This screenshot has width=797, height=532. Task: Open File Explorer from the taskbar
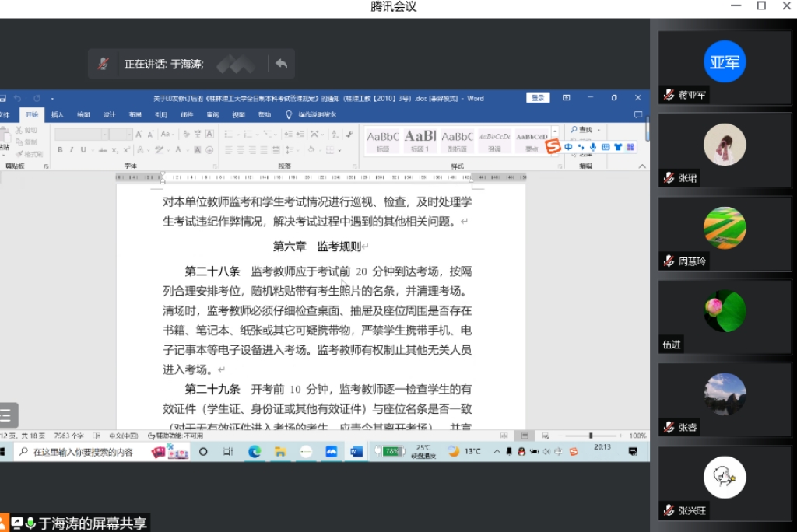coord(279,451)
